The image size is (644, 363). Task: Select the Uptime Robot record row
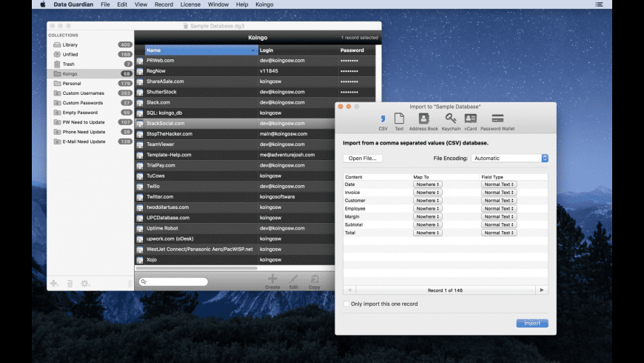tap(235, 228)
